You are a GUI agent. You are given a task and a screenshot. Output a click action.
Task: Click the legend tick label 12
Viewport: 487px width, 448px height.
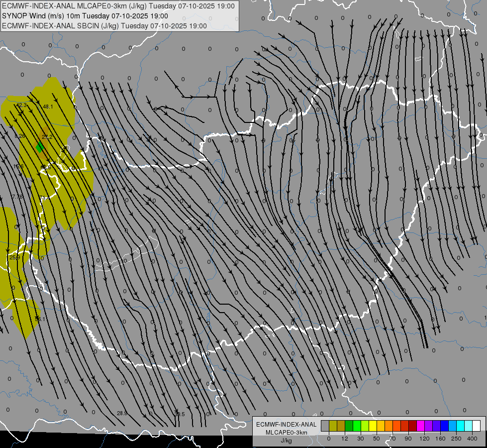coord(345,439)
